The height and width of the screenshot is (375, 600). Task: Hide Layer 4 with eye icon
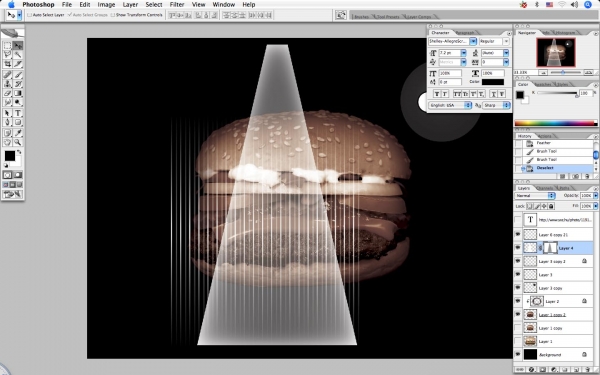(x=518, y=248)
